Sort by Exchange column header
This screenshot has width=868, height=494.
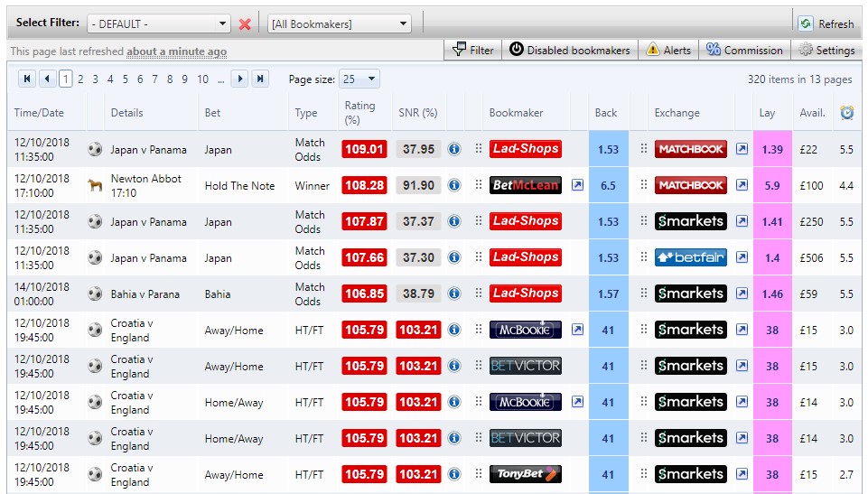[x=677, y=113]
